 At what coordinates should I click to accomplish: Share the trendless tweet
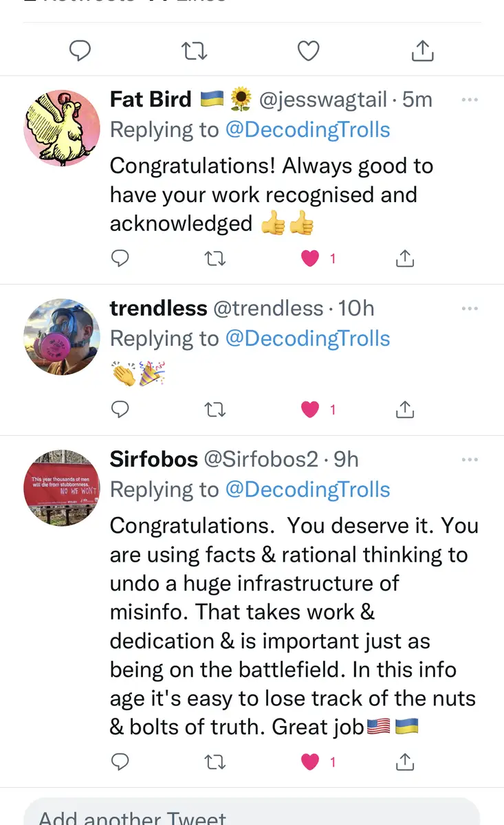(405, 410)
